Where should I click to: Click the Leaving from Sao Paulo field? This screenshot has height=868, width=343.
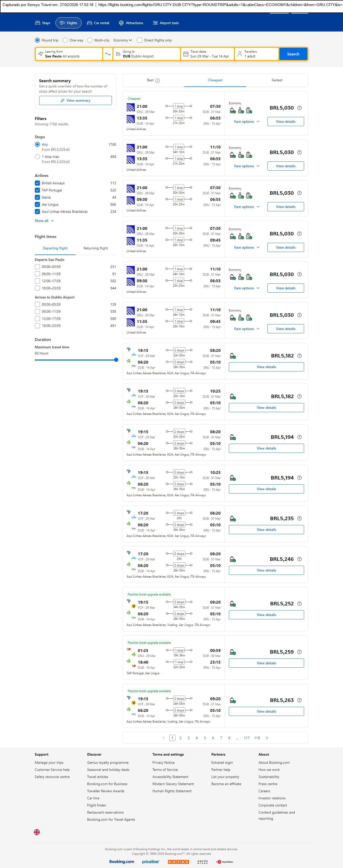[x=69, y=54]
